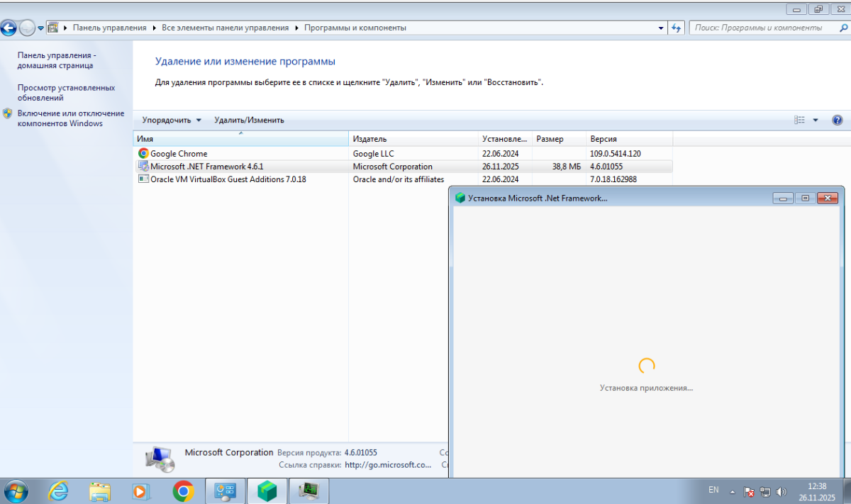Select 'Все элементы панели управления' breadcrumb
Screen dimensions: 851x504
[226, 28]
